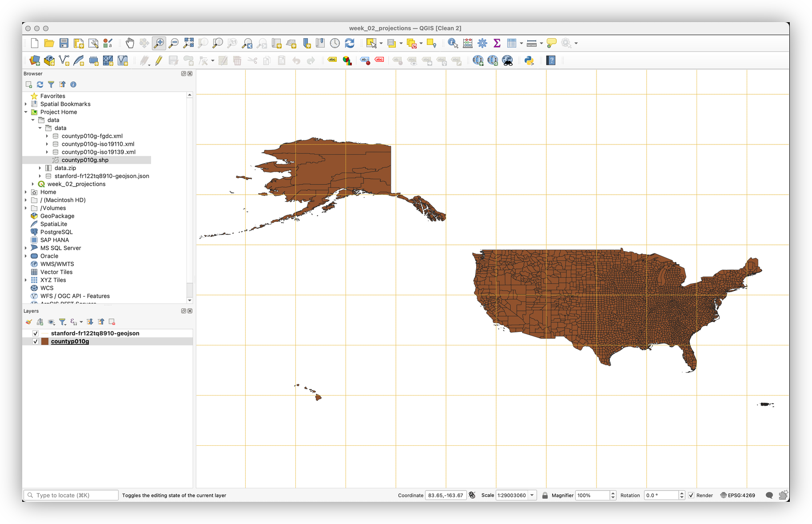Open the layer styling panel brush icon
This screenshot has width=812, height=524.
point(29,322)
